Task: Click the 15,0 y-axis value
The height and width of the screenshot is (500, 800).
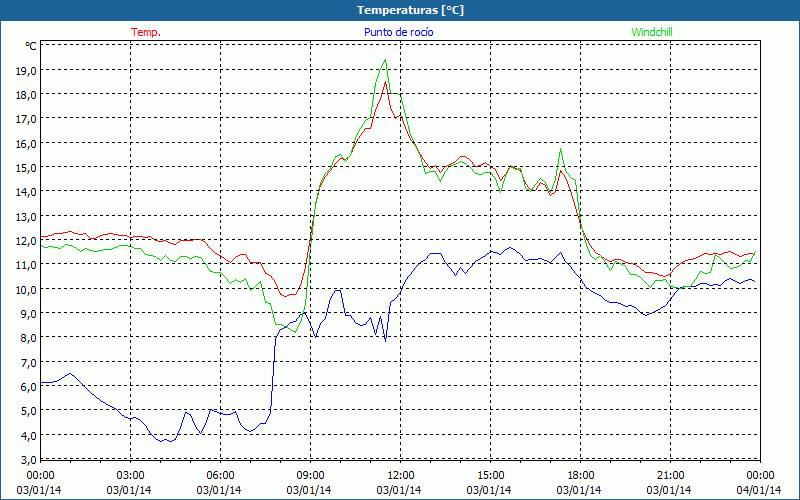Action: click(26, 167)
